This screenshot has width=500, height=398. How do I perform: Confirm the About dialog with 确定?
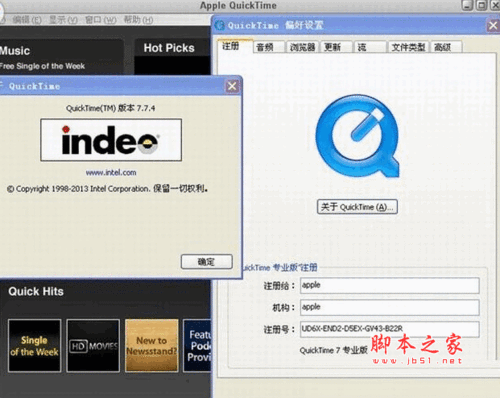[207, 262]
